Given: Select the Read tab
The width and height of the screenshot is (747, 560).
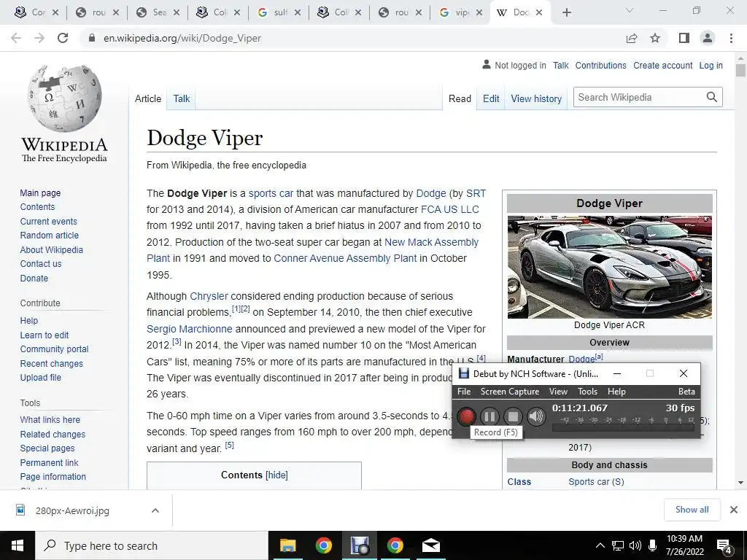Looking at the screenshot, I should pyautogui.click(x=460, y=98).
